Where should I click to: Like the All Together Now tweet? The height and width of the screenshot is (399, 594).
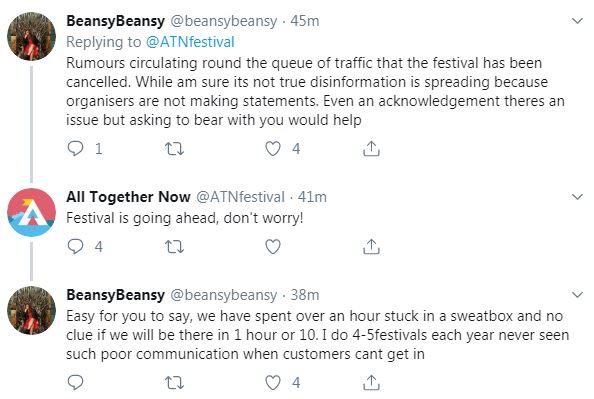pyautogui.click(x=273, y=247)
